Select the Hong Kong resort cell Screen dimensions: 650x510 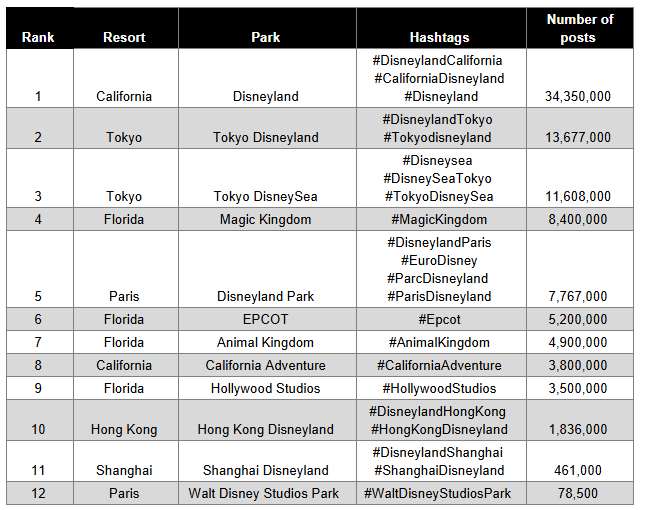click(126, 420)
